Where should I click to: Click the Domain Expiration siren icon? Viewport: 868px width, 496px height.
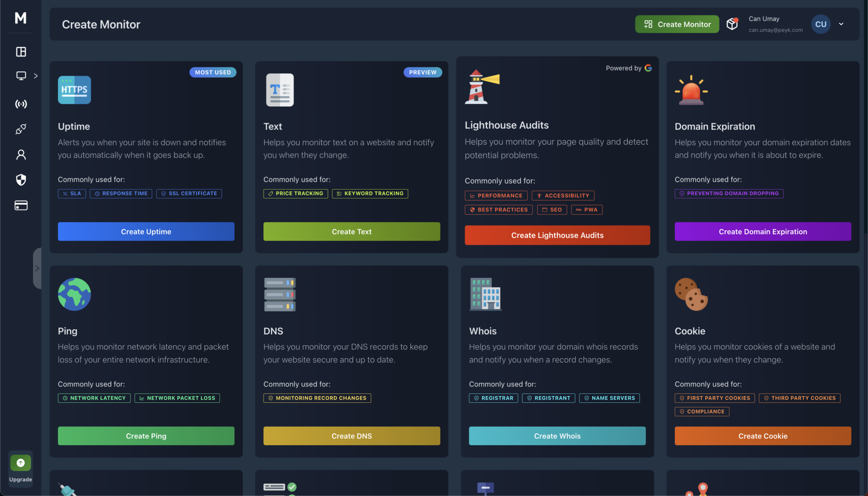tap(691, 90)
